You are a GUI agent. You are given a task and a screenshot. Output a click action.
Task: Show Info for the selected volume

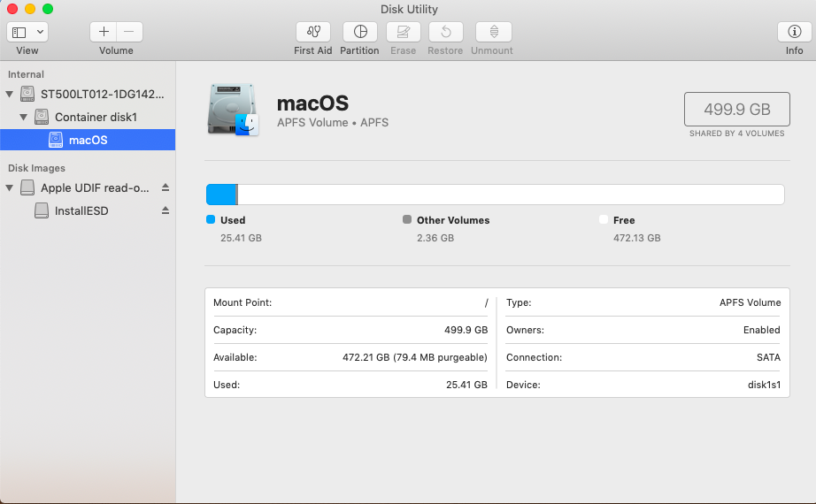coord(794,32)
